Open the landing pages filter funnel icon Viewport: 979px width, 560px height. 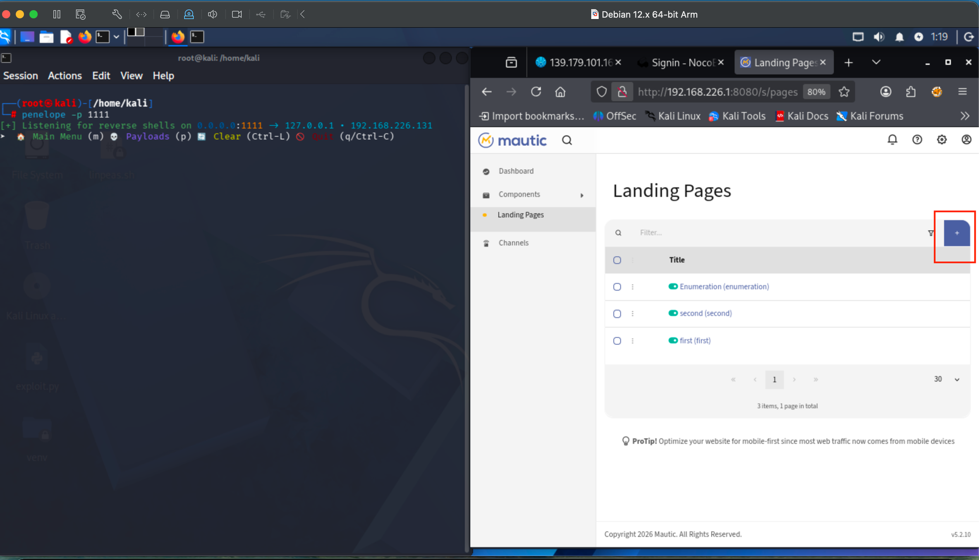(931, 233)
